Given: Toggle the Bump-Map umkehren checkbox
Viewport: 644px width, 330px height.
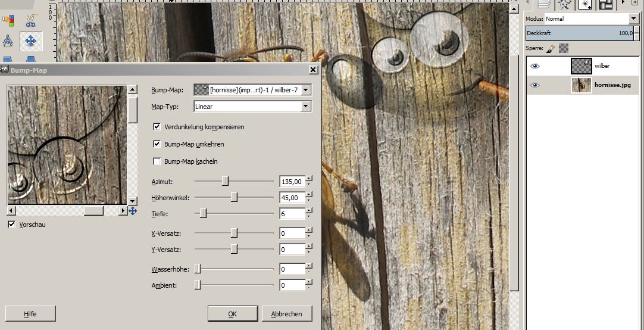Looking at the screenshot, I should (157, 144).
